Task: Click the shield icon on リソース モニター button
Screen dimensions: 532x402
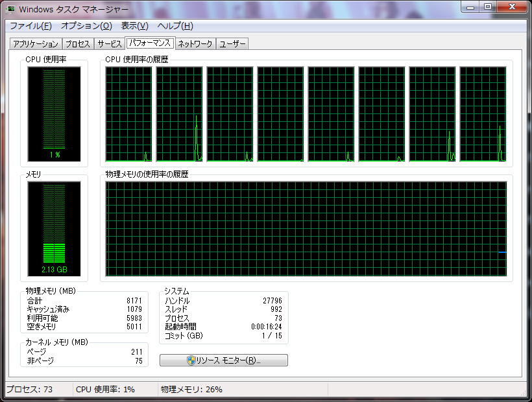Action: 191,361
